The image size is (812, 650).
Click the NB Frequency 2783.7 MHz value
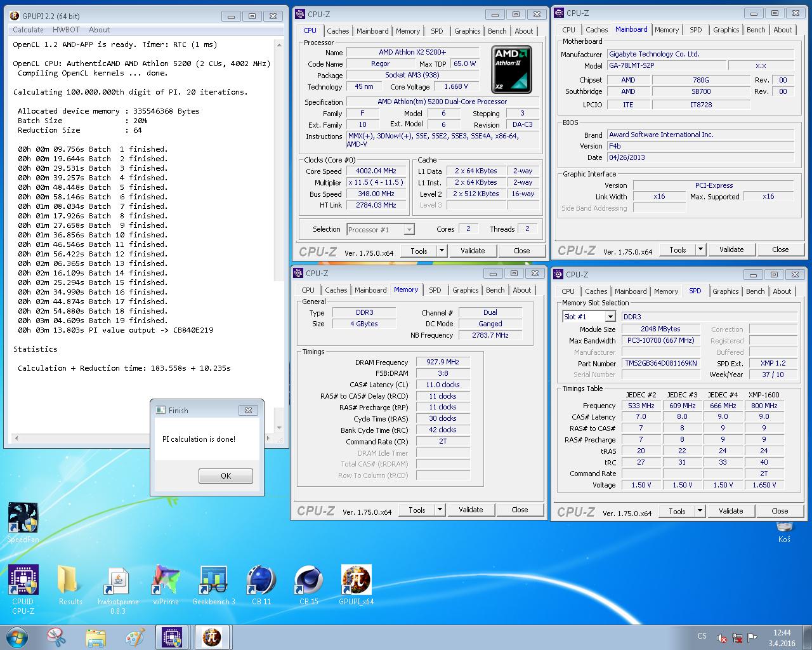click(490, 335)
